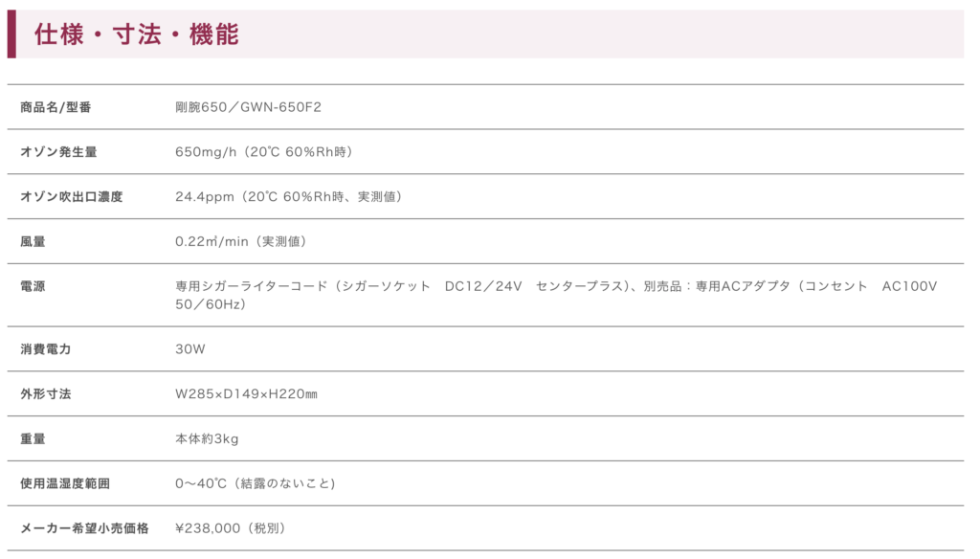Click the 消費電力 row label
Image resolution: width=980 pixels, height=559 pixels.
pyautogui.click(x=45, y=349)
